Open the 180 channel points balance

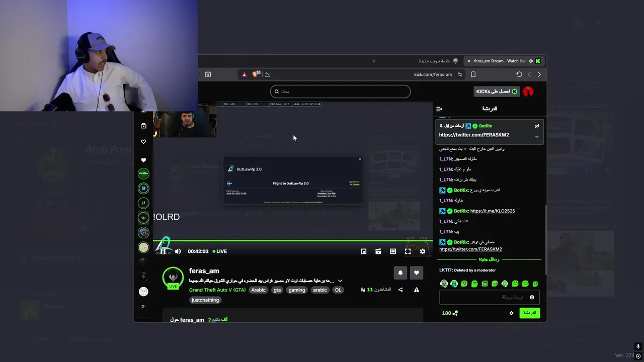coord(450,313)
